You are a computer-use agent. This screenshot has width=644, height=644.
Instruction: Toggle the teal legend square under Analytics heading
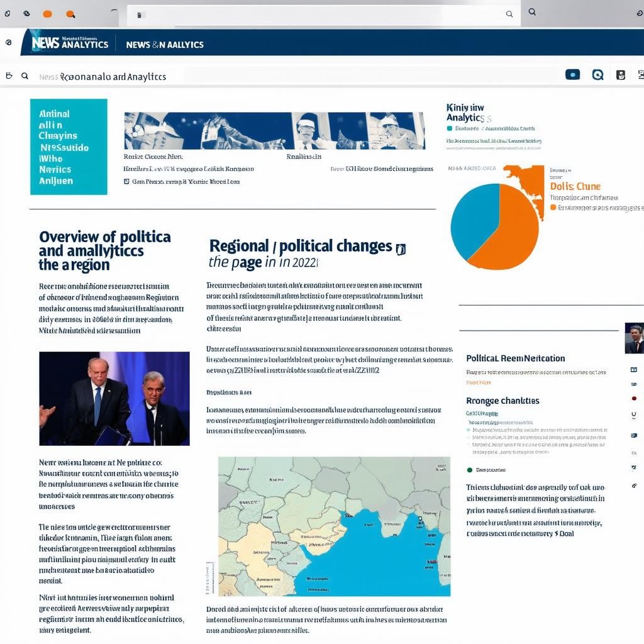(449, 128)
